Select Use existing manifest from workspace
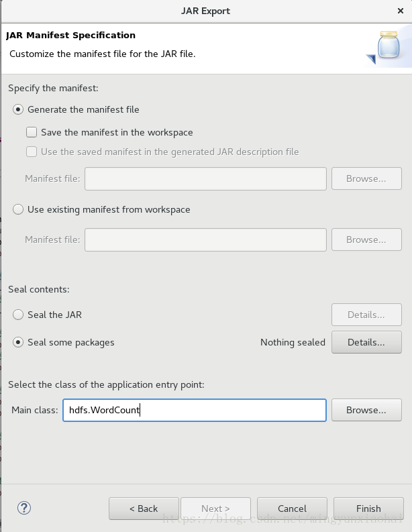412x532 pixels. 18,209
